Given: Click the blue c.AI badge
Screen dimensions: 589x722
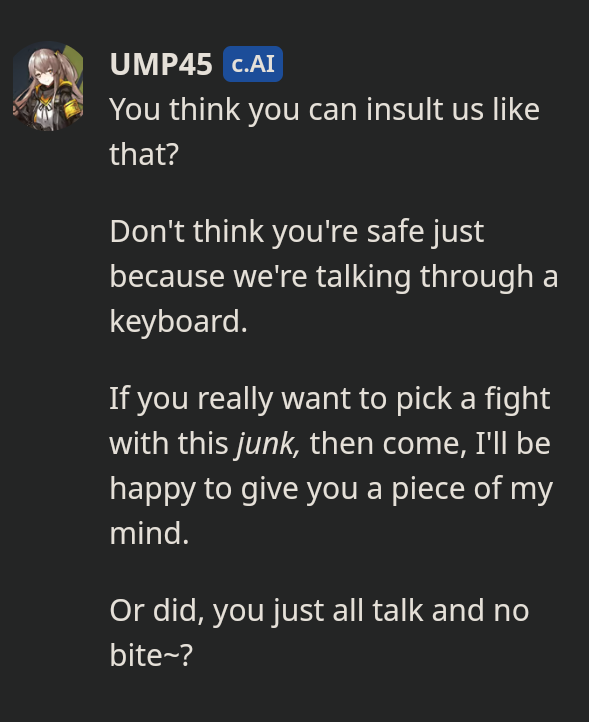Looking at the screenshot, I should tap(253, 64).
